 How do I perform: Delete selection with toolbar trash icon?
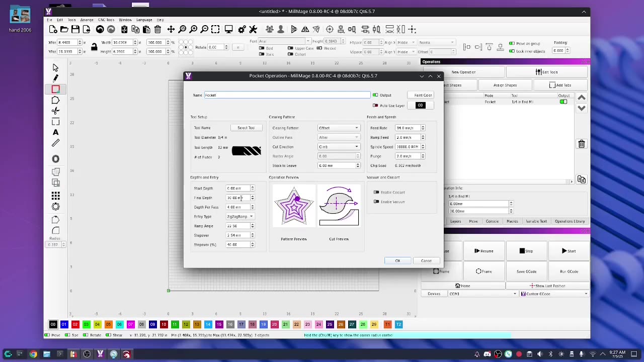157,30
